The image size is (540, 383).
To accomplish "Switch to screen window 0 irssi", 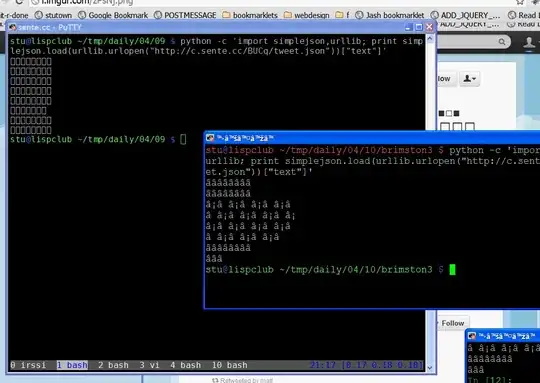I will pos(28,365).
